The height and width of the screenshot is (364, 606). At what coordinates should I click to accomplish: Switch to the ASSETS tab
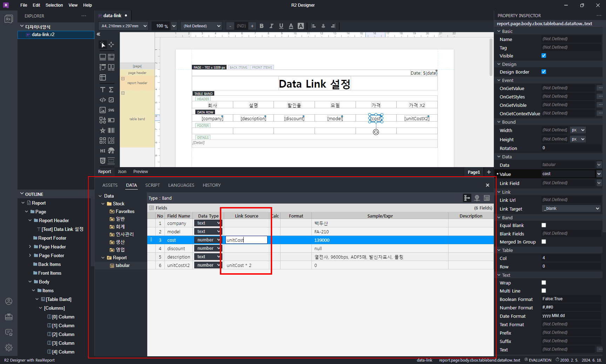110,185
